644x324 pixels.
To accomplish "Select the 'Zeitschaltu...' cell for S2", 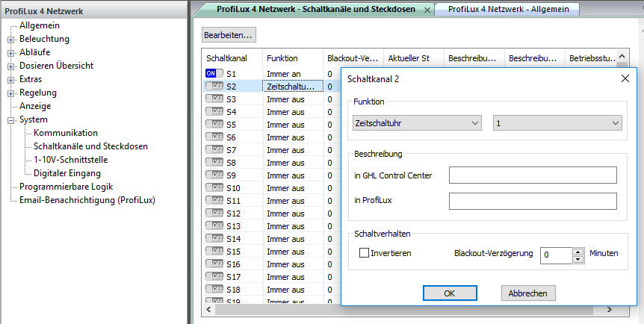I will (x=293, y=87).
